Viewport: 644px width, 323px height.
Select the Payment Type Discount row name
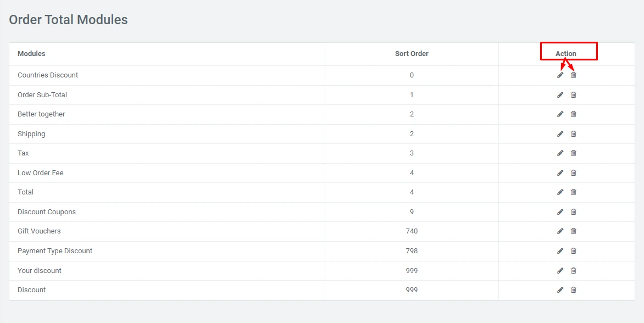55,251
